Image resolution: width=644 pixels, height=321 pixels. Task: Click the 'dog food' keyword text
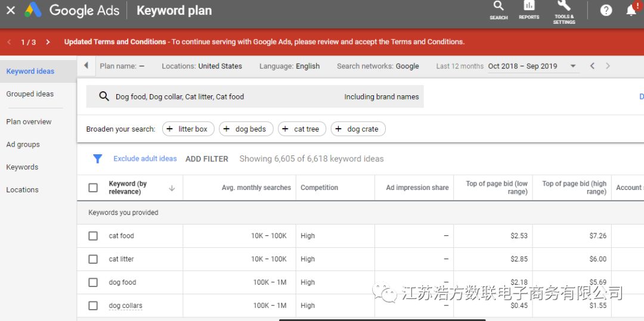(x=122, y=282)
